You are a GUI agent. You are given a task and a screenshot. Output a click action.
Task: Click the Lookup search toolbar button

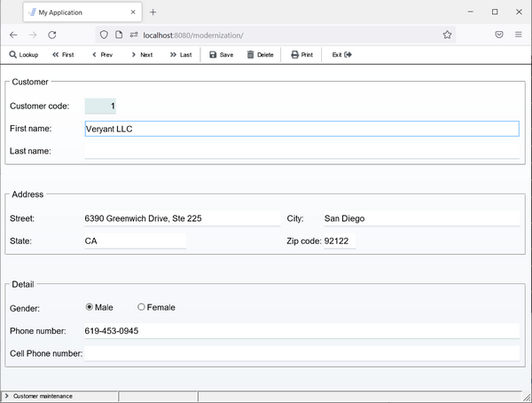coord(24,54)
